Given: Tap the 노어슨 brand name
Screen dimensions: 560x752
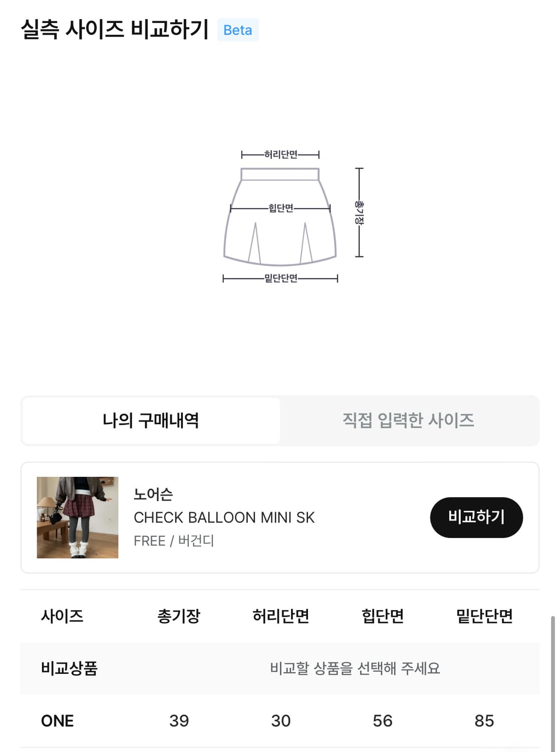Looking at the screenshot, I should 153,494.
